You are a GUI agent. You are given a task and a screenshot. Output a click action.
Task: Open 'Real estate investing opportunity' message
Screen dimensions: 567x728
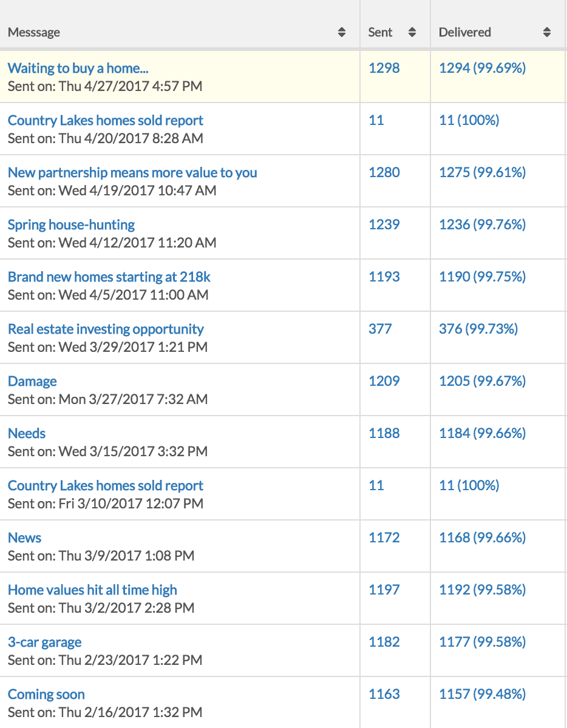tap(106, 329)
